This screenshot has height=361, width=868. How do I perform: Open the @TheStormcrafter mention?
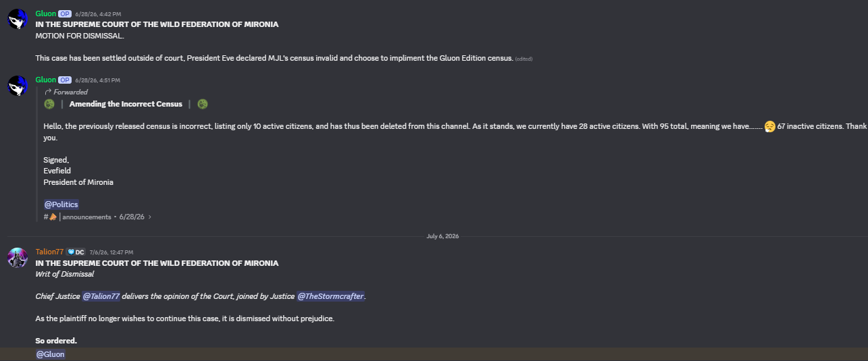(330, 296)
